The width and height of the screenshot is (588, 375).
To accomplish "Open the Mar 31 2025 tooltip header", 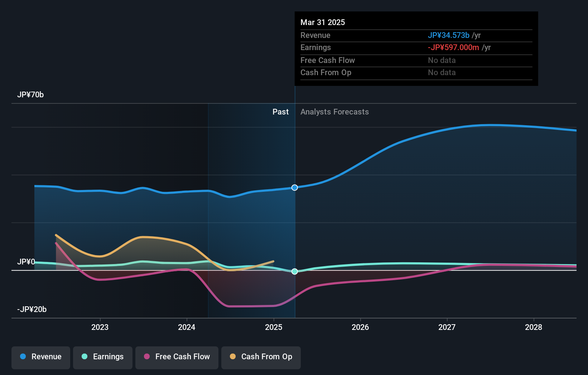I will point(323,22).
